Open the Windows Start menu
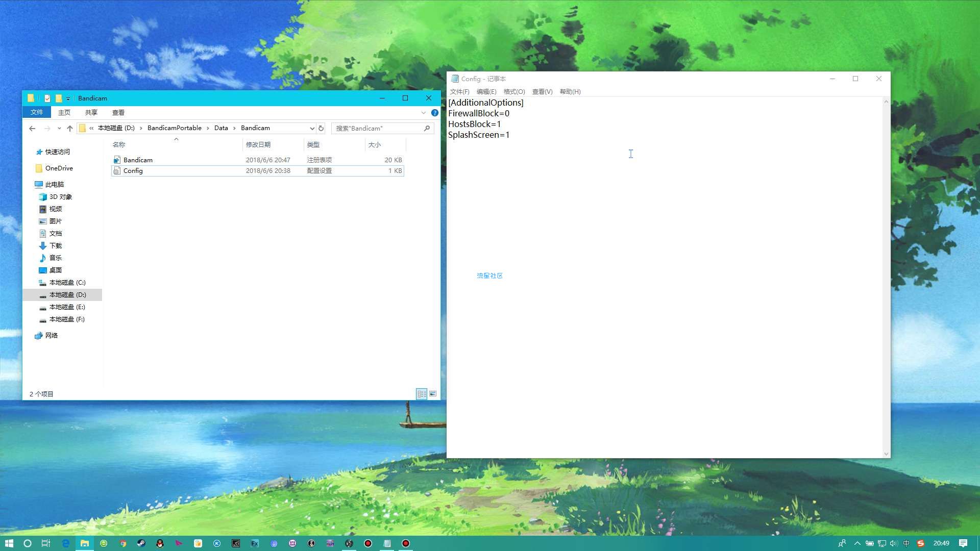Viewport: 980px width, 551px height. (x=9, y=543)
